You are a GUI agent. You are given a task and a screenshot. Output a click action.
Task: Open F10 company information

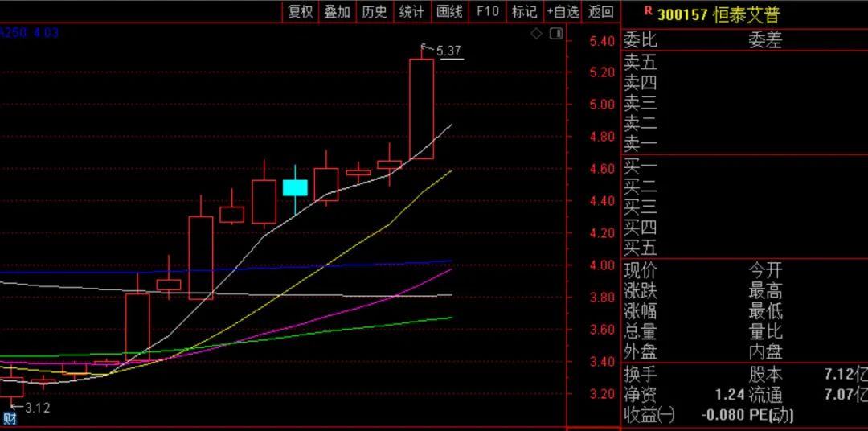487,11
